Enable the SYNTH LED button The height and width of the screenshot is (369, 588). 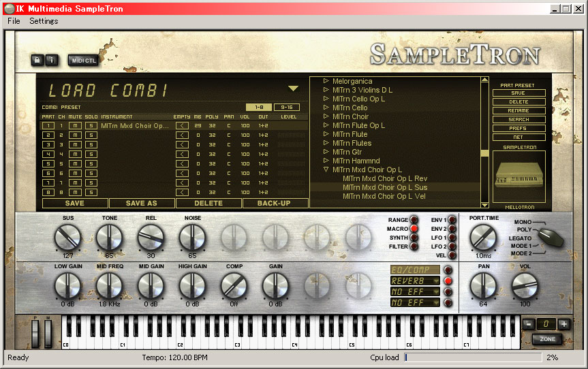(414, 238)
